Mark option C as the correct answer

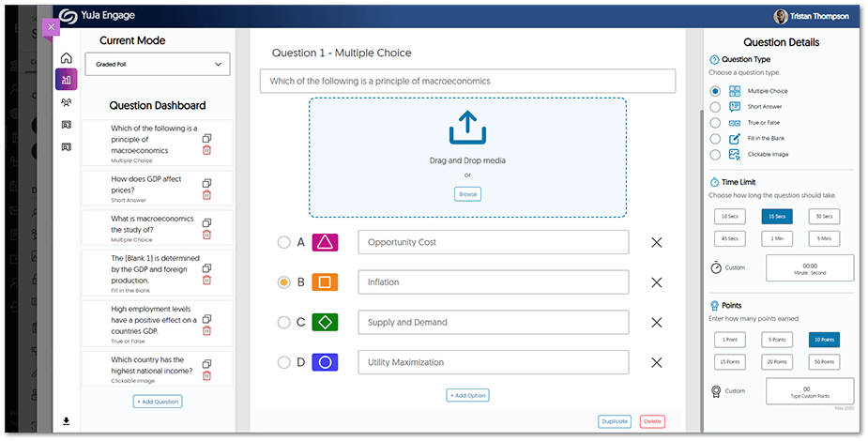(x=283, y=323)
